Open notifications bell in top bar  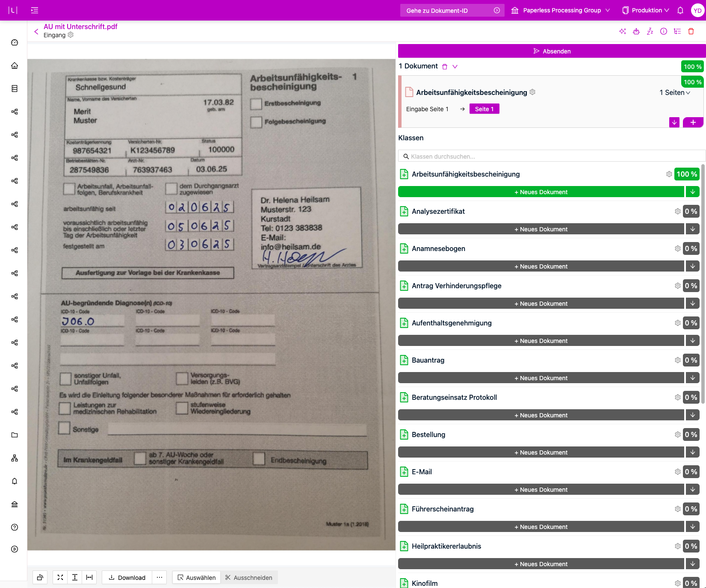click(680, 10)
